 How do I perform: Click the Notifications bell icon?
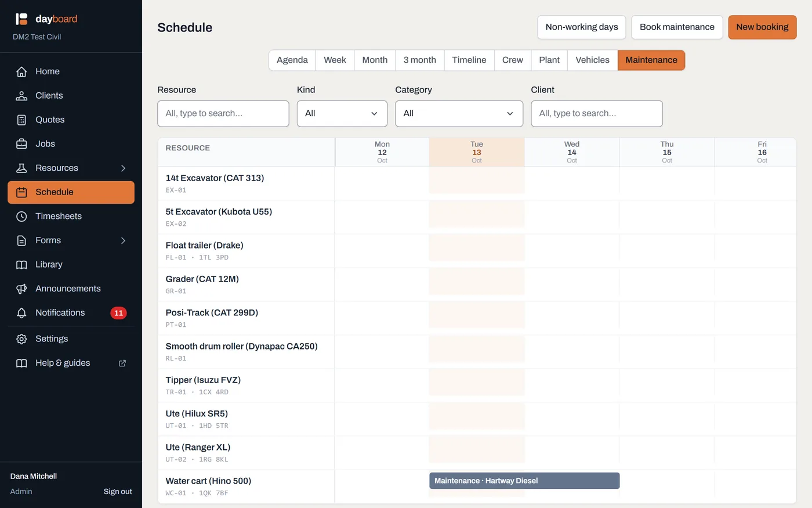coord(21,313)
